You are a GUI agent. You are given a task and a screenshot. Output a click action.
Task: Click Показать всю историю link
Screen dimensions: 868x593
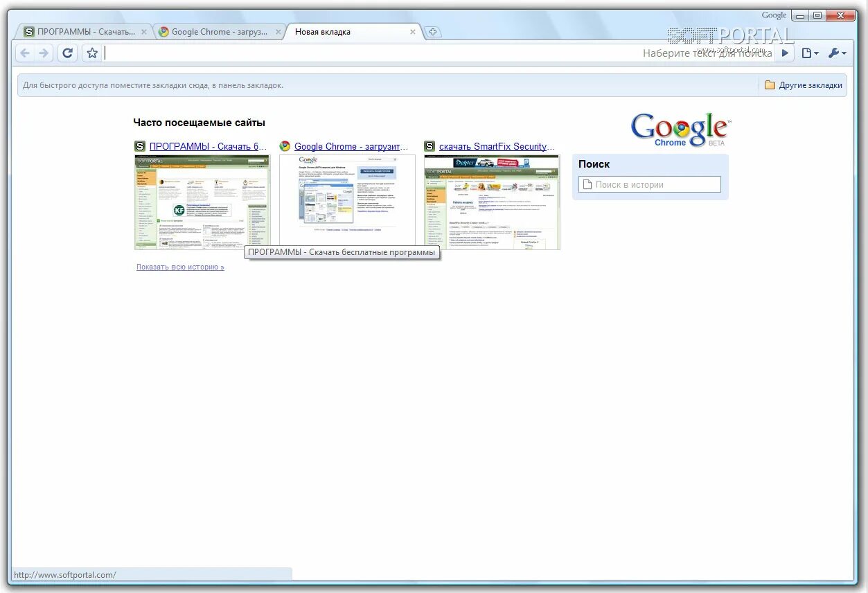tap(180, 267)
